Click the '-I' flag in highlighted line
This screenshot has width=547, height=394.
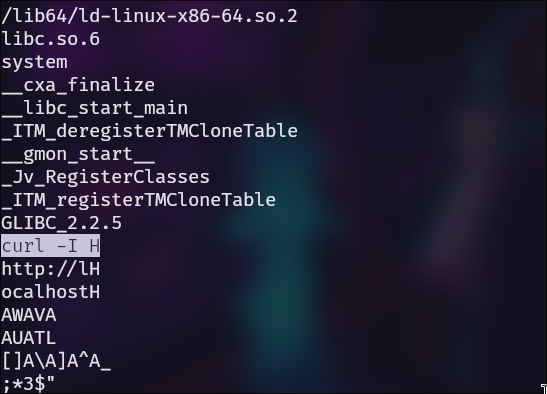point(67,246)
